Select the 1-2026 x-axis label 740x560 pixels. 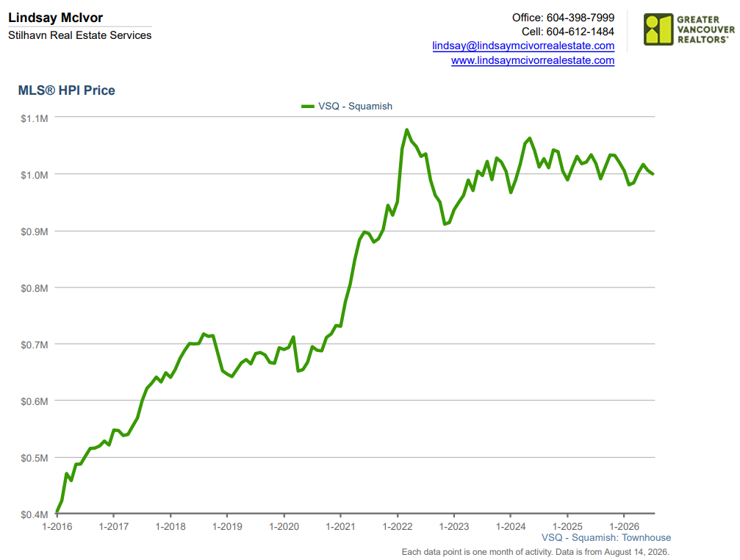click(x=625, y=526)
